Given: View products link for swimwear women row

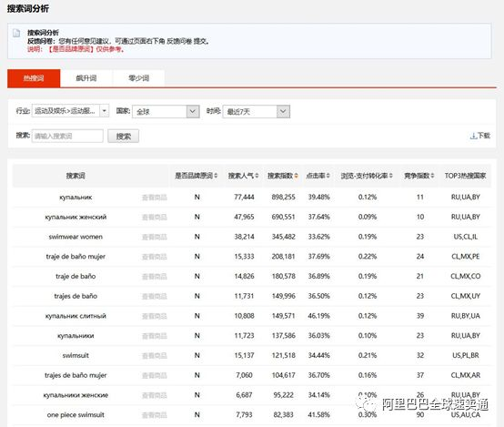Looking at the screenshot, I should tap(155, 237).
